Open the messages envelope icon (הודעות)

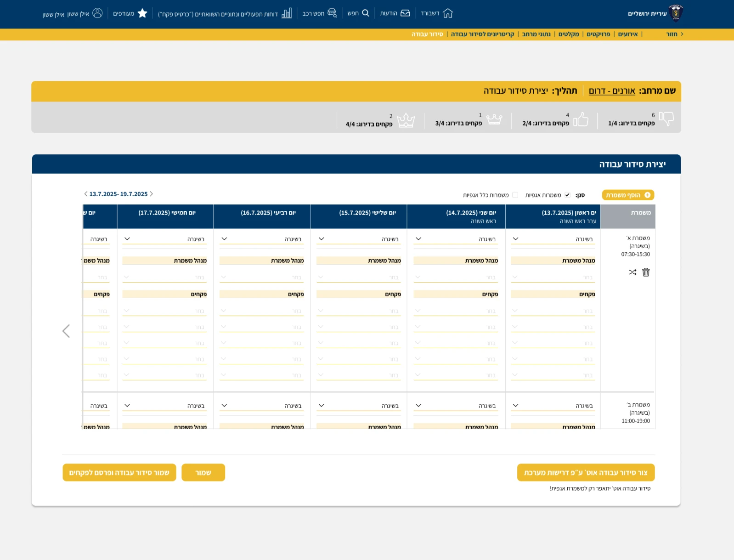pyautogui.click(x=405, y=13)
